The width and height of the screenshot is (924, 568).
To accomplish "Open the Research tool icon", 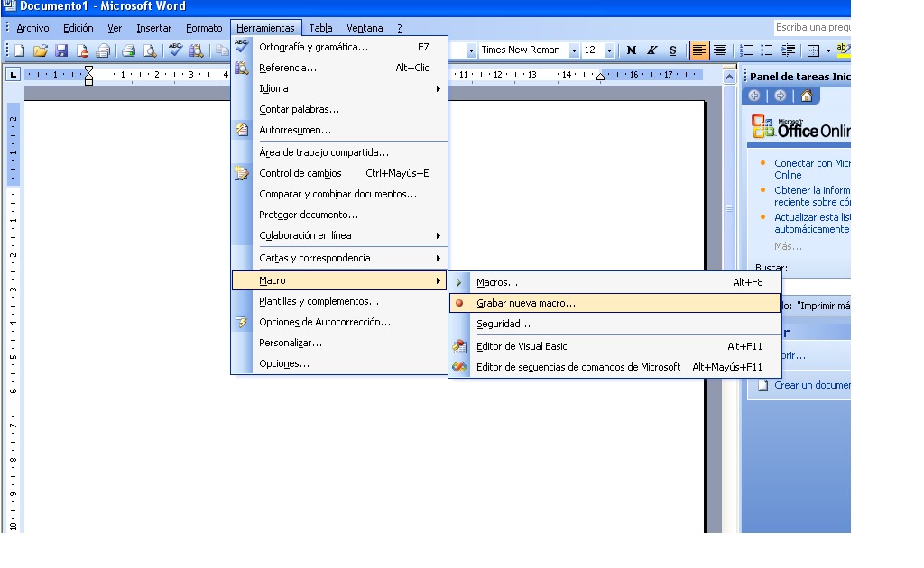I will click(196, 50).
